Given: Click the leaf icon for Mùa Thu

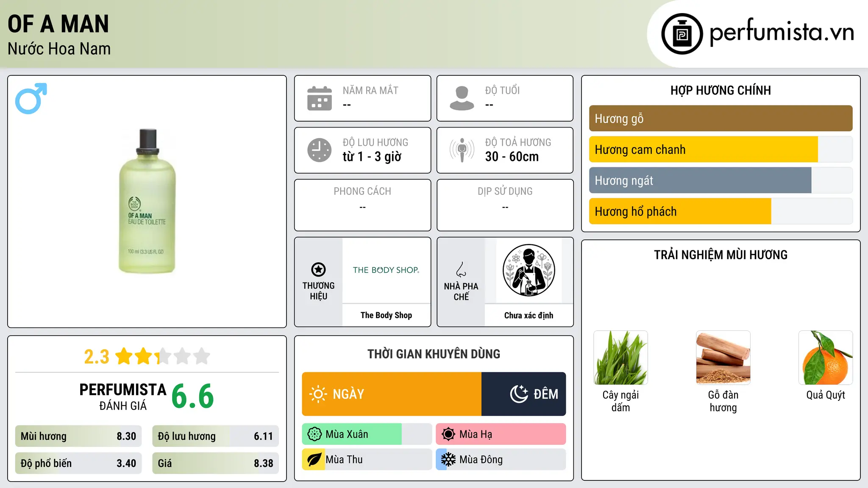Looking at the screenshot, I should click(x=314, y=460).
